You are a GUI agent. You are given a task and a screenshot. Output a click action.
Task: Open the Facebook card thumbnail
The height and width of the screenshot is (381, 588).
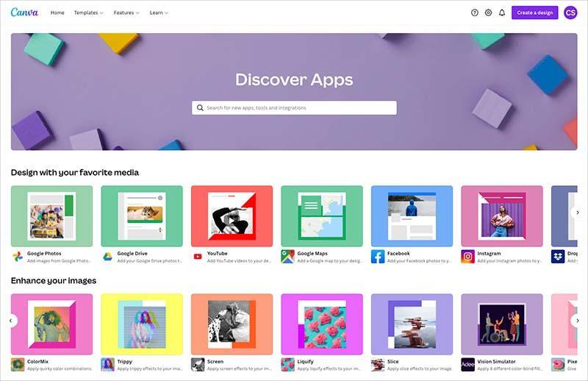412,216
